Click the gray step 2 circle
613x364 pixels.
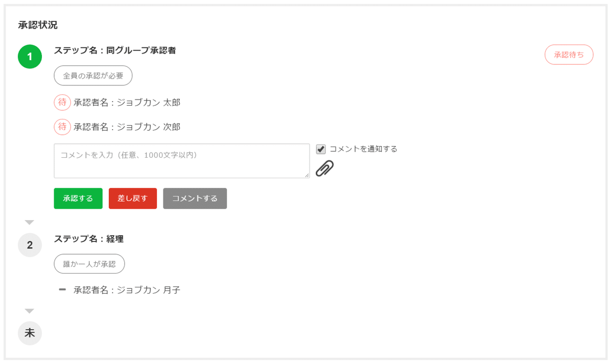click(x=30, y=245)
